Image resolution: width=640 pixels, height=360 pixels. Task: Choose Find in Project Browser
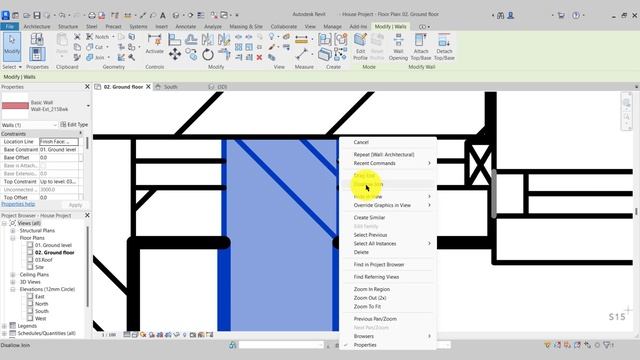click(379, 264)
